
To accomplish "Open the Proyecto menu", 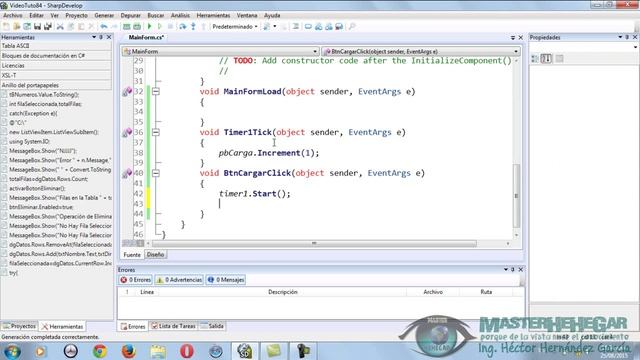I will [x=76, y=16].
